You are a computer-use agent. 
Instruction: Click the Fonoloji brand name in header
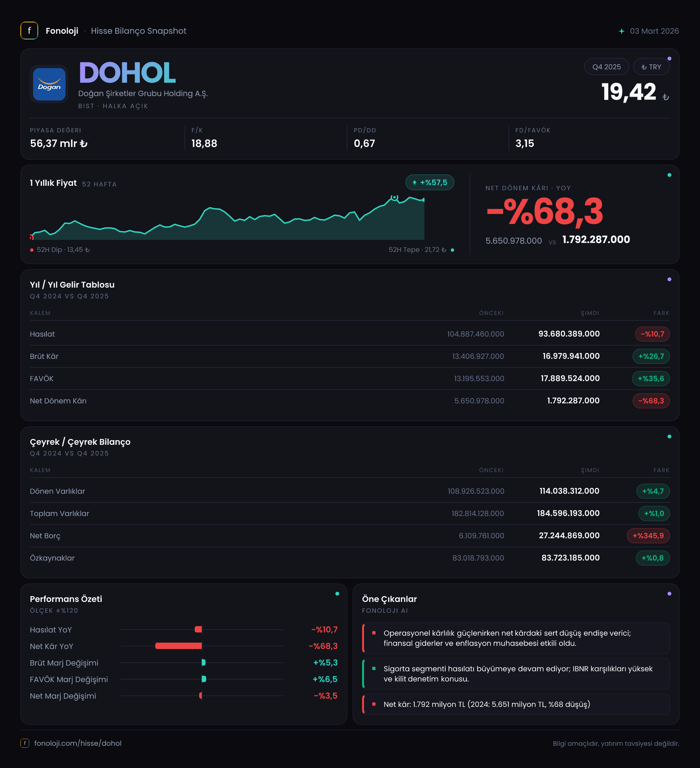[x=62, y=31]
